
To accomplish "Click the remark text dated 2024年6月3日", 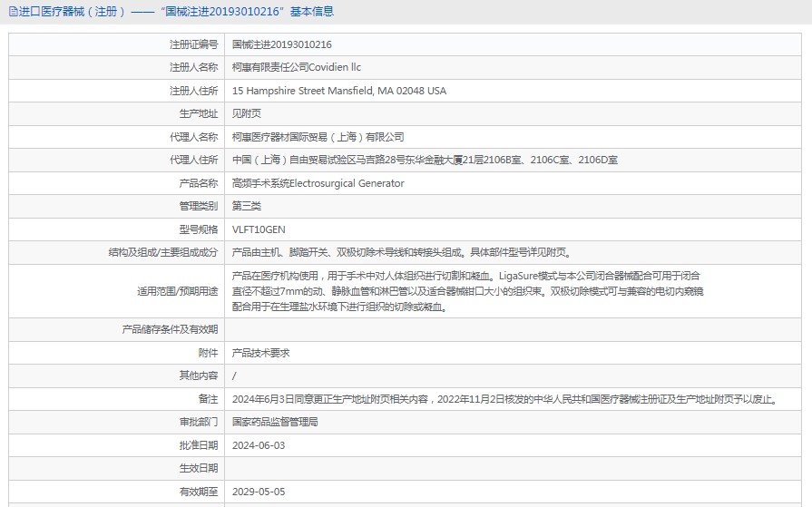I will point(504,399).
